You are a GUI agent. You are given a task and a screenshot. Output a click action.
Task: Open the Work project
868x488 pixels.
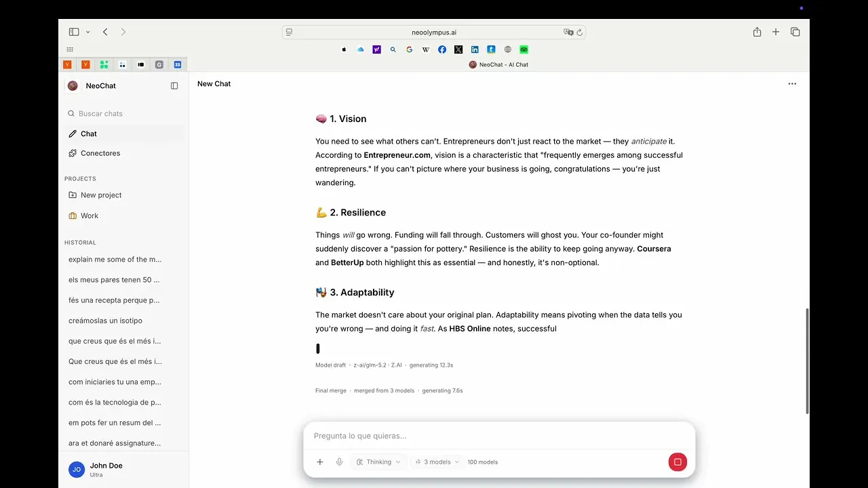click(123, 216)
